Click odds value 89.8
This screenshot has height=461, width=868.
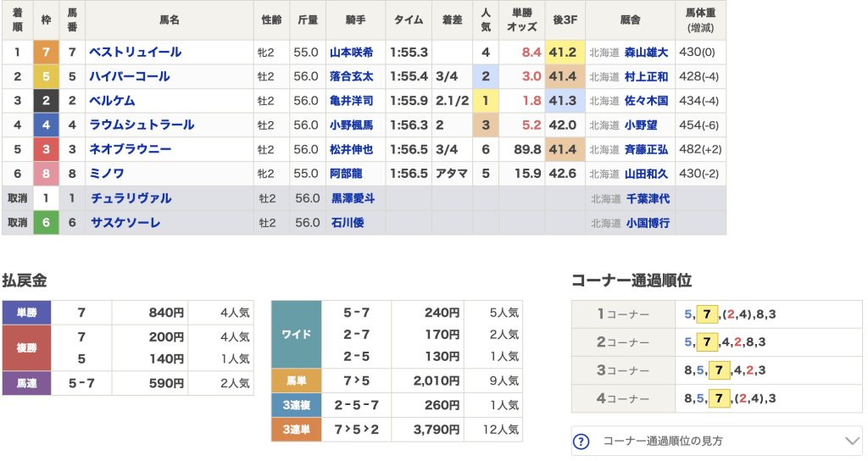527,149
